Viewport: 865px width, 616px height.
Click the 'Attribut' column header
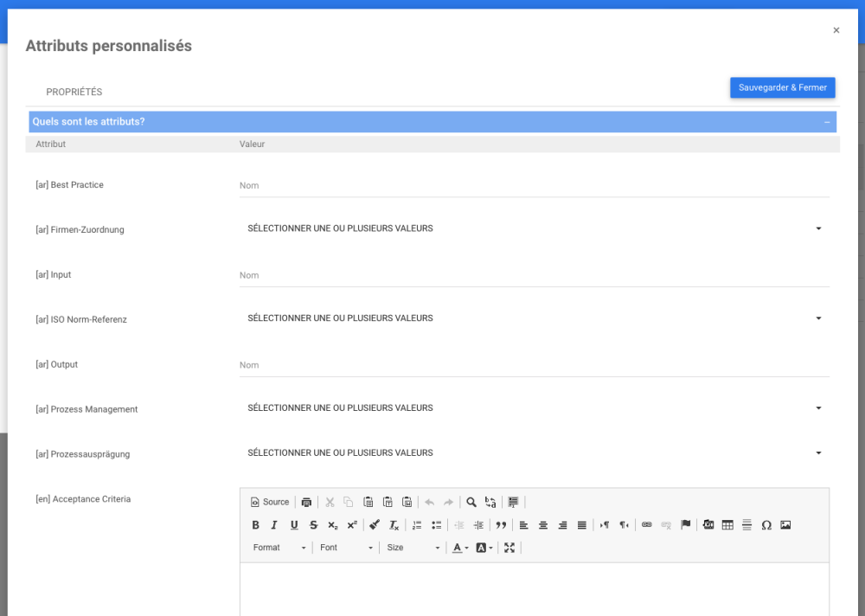[51, 144]
